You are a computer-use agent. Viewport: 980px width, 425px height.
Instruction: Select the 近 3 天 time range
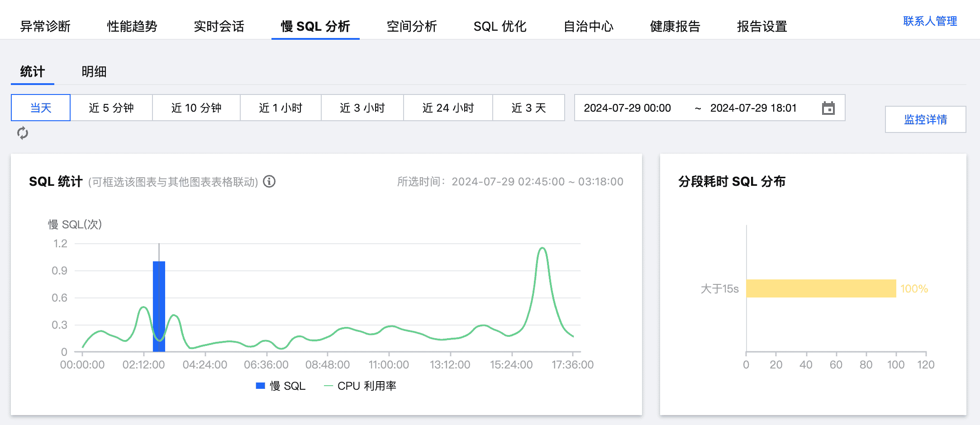tap(528, 108)
